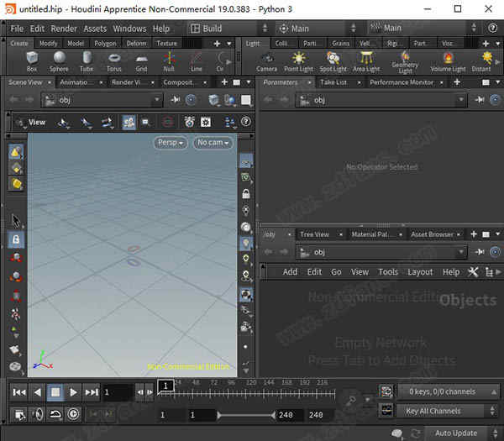Expand Scene View obj path dropdown
This screenshot has width=504, height=441.
pyautogui.click(x=157, y=100)
